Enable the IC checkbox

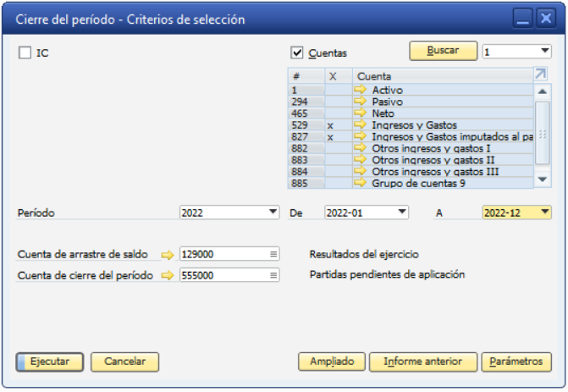click(25, 52)
